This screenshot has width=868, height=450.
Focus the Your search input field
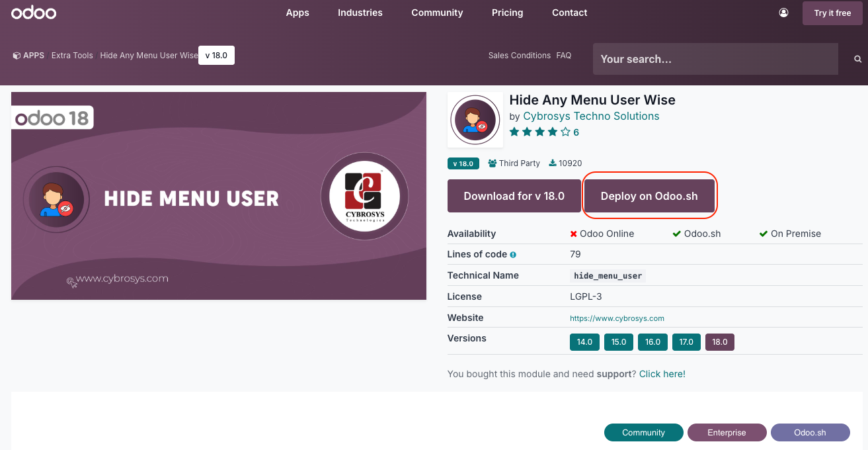coord(715,59)
